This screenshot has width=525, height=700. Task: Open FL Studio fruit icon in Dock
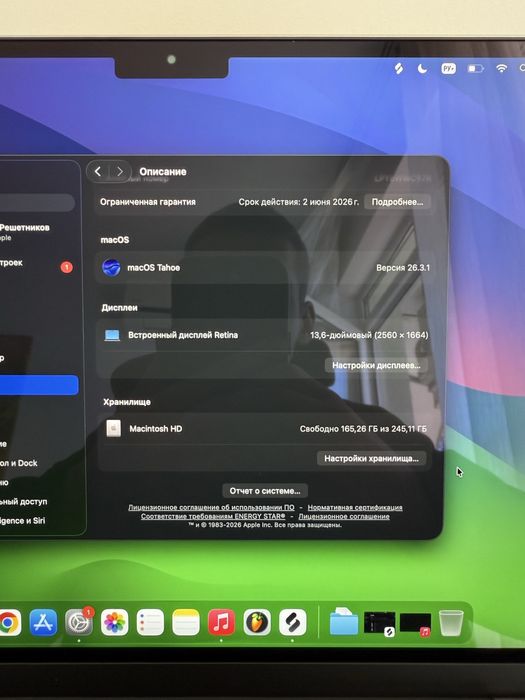[x=257, y=622]
